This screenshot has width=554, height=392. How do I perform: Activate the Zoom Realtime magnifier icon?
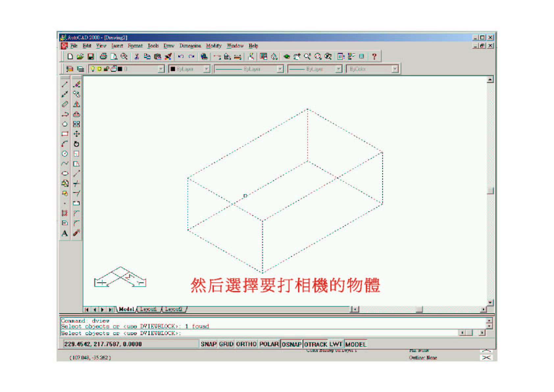click(x=307, y=57)
